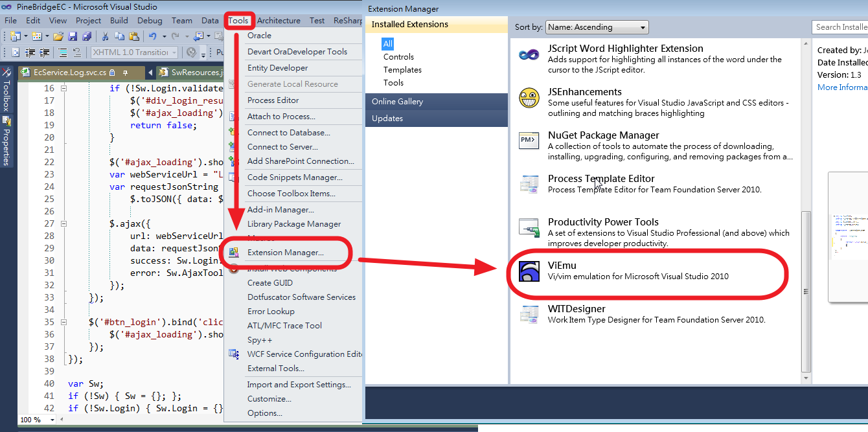Screen dimensions: 868x432
Task: Select the ViEmu extension entry
Action: point(654,271)
